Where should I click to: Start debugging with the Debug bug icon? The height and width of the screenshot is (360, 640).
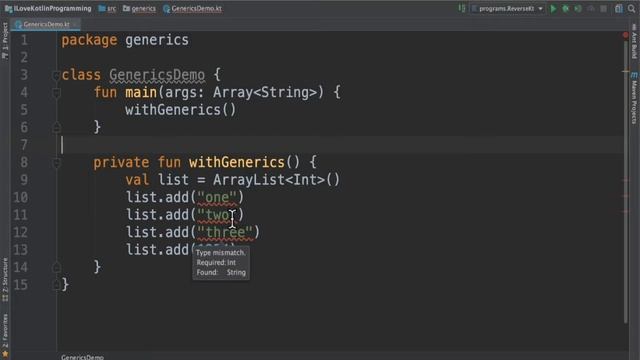point(566,9)
